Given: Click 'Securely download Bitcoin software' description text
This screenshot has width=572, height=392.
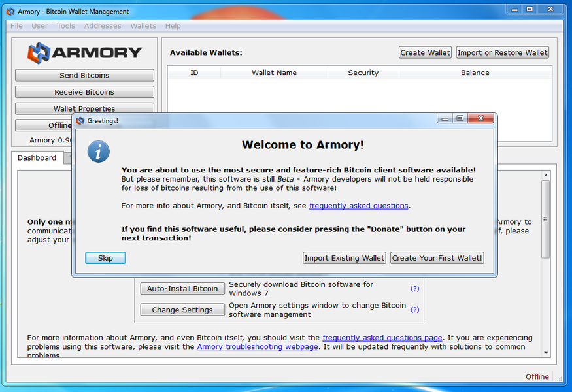Looking at the screenshot, I should click(x=301, y=288).
